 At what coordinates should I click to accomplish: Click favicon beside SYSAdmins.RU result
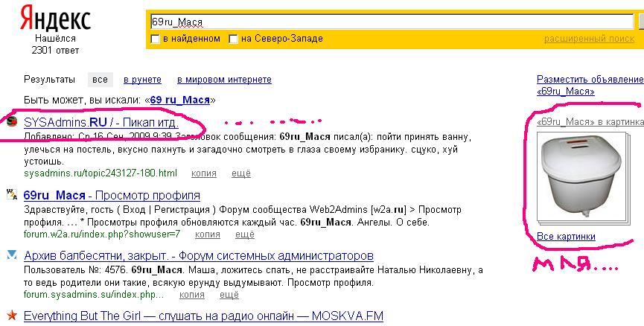tap(13, 121)
